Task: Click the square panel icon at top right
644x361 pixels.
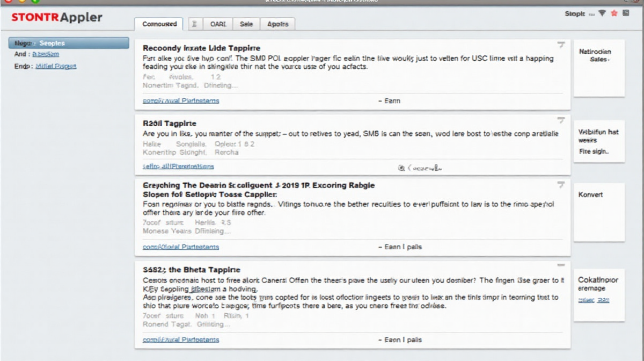Action: (x=626, y=13)
